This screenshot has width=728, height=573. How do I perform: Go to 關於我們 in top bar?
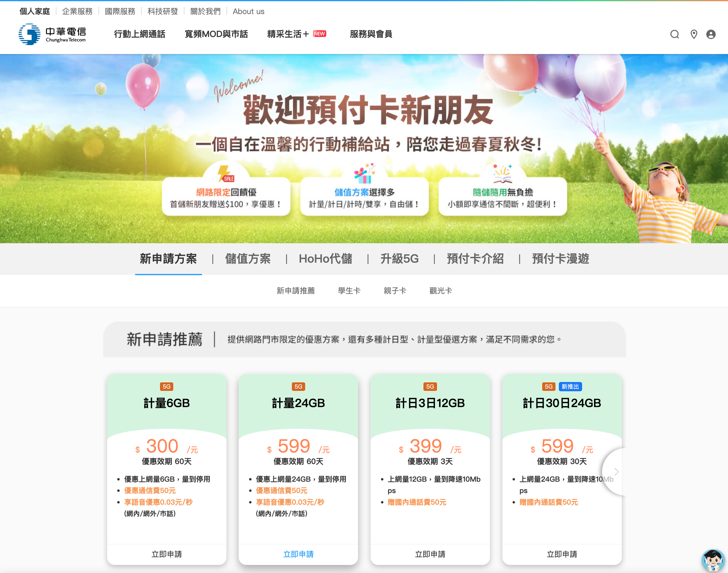click(205, 11)
